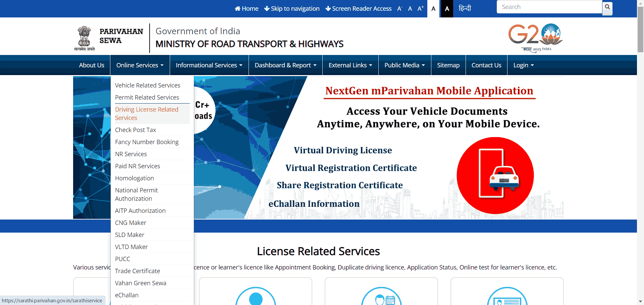The image size is (644, 305).
Task: Expand the Login dropdown menu
Action: (523, 65)
